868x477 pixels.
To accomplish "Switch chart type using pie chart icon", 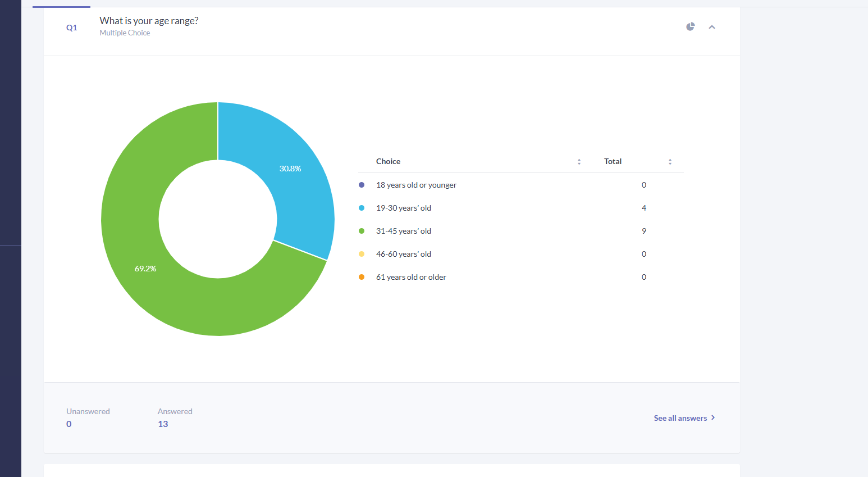I will [691, 26].
